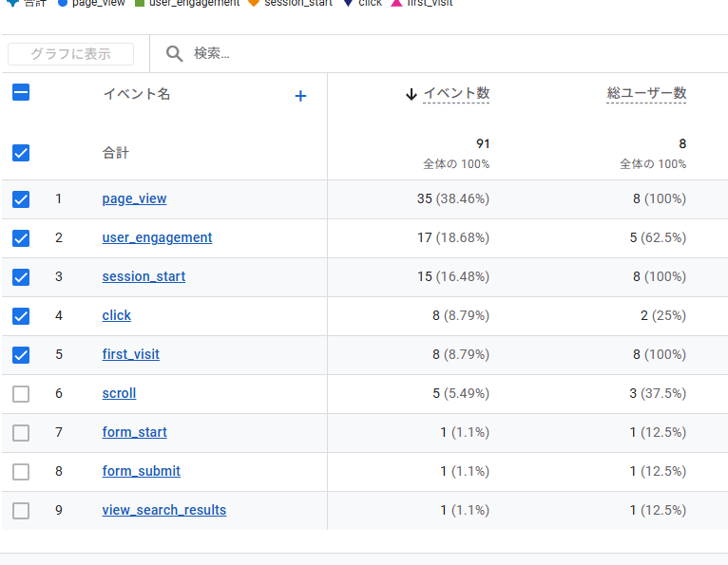Click the イベント名 column header

pyautogui.click(x=137, y=94)
